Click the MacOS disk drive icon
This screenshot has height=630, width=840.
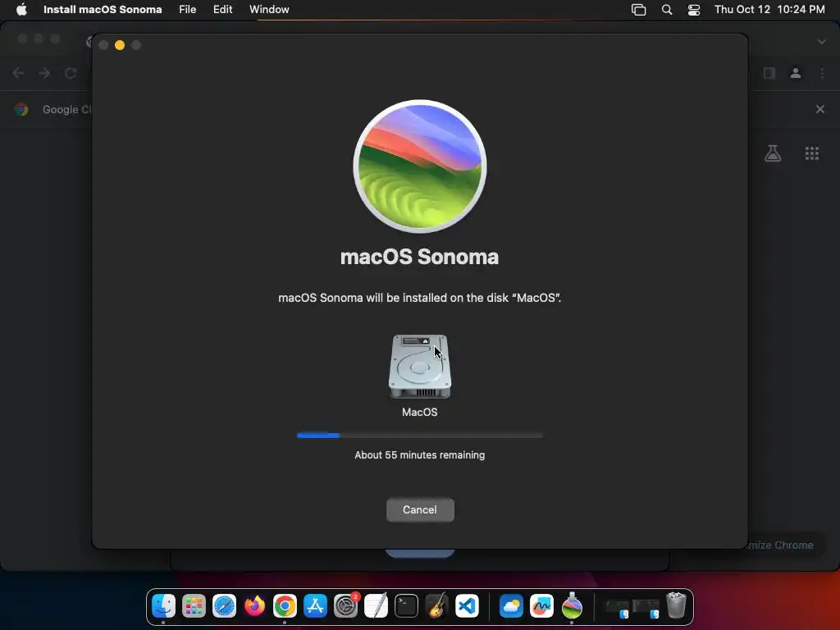[x=420, y=367]
